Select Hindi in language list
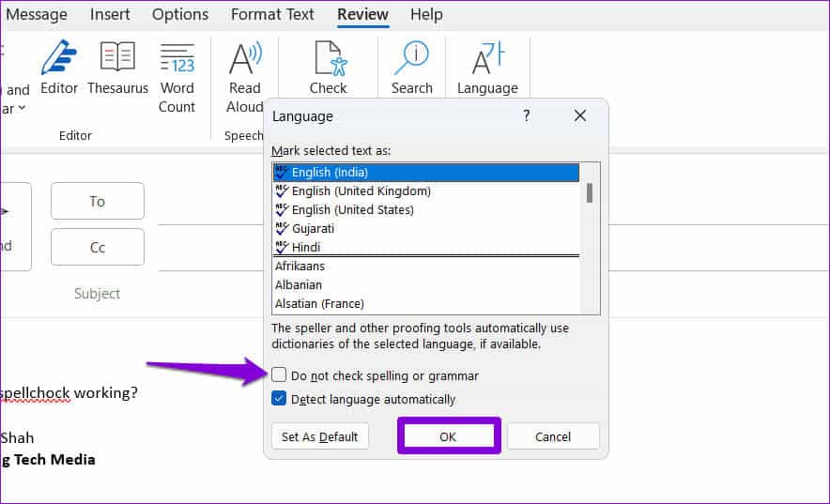 [426, 247]
